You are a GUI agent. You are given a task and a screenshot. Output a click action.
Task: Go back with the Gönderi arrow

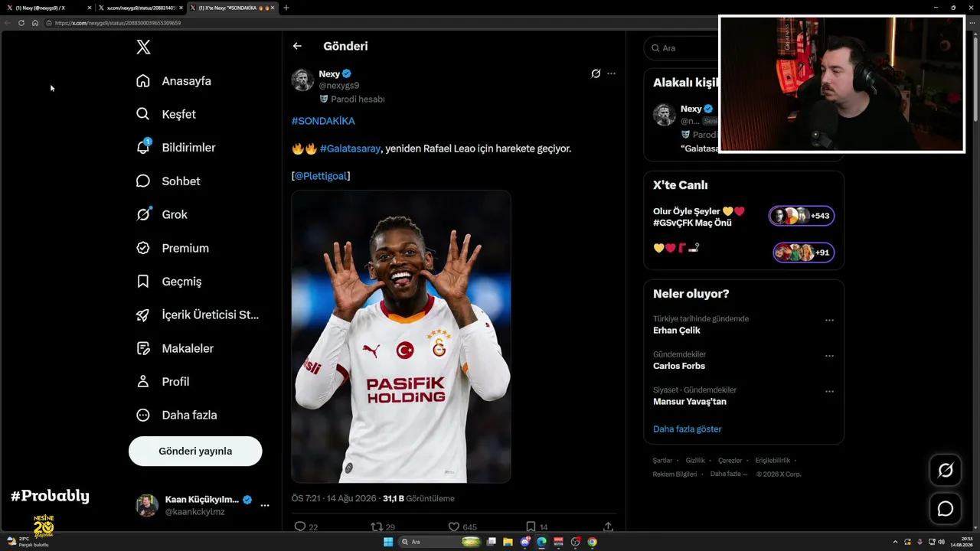[297, 46]
